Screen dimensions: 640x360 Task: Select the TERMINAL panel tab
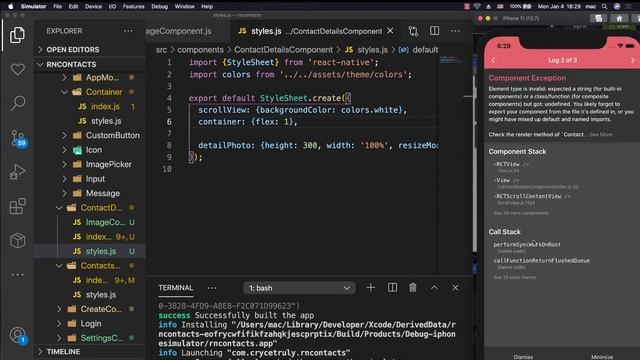click(x=176, y=288)
